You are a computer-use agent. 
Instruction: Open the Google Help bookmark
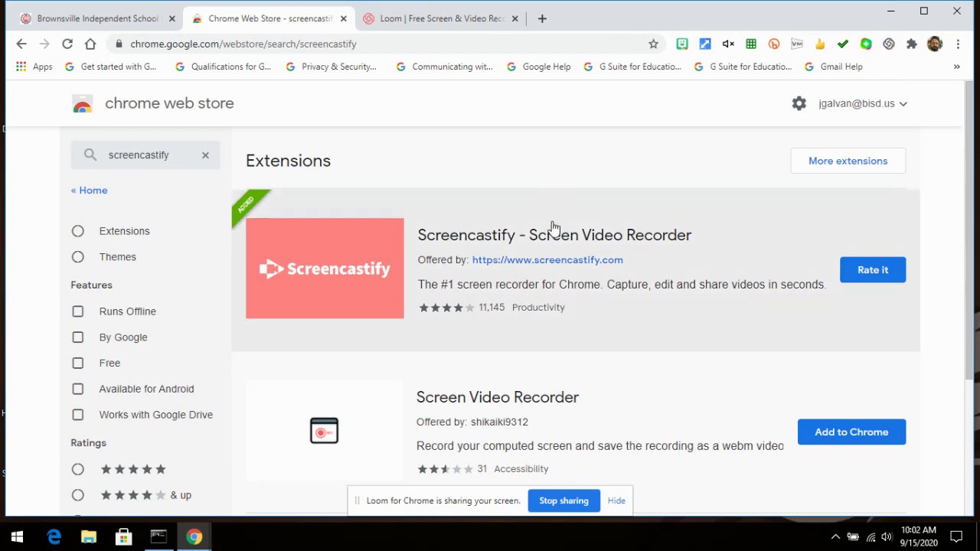[538, 67]
